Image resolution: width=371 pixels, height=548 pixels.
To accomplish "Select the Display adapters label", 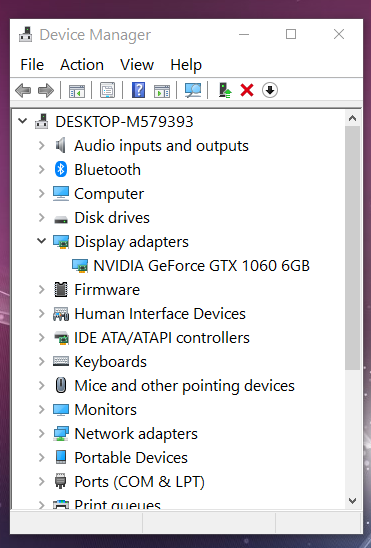I will (131, 242).
